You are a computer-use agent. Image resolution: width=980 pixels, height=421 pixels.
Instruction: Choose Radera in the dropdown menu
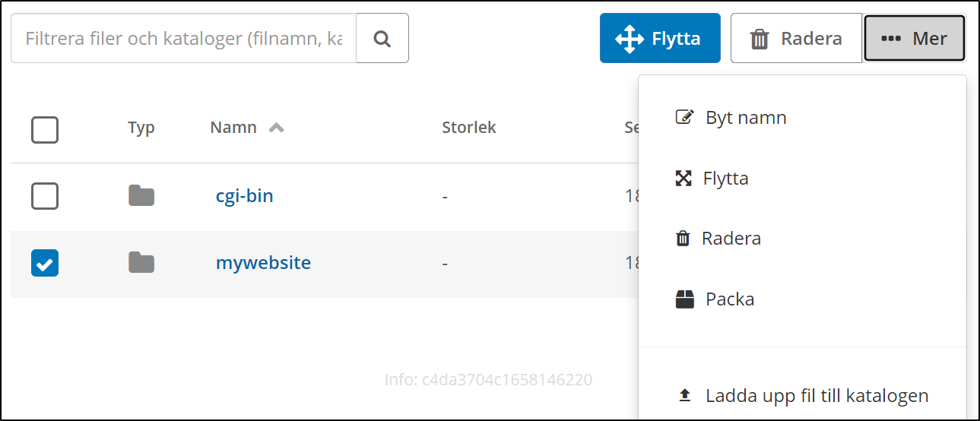click(x=731, y=239)
